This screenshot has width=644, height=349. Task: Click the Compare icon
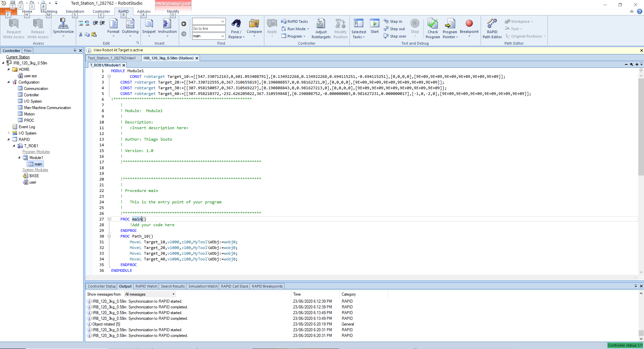(x=254, y=24)
